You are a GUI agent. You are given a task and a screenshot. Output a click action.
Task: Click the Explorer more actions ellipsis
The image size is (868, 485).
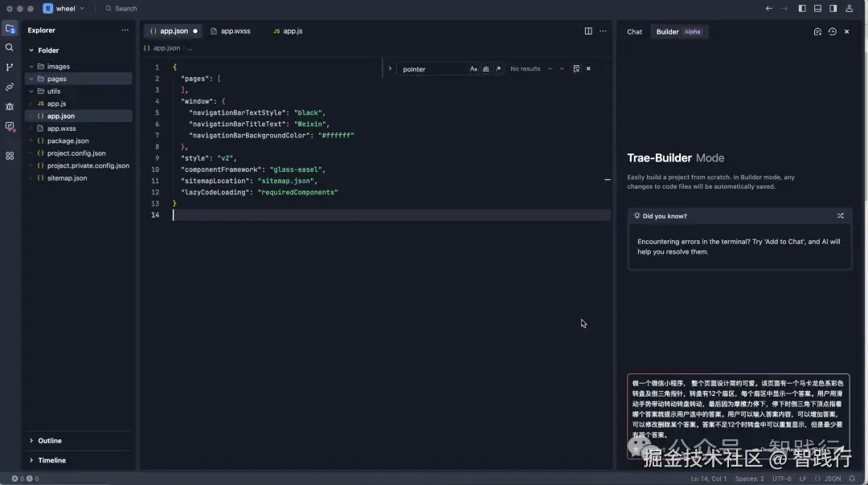(125, 31)
